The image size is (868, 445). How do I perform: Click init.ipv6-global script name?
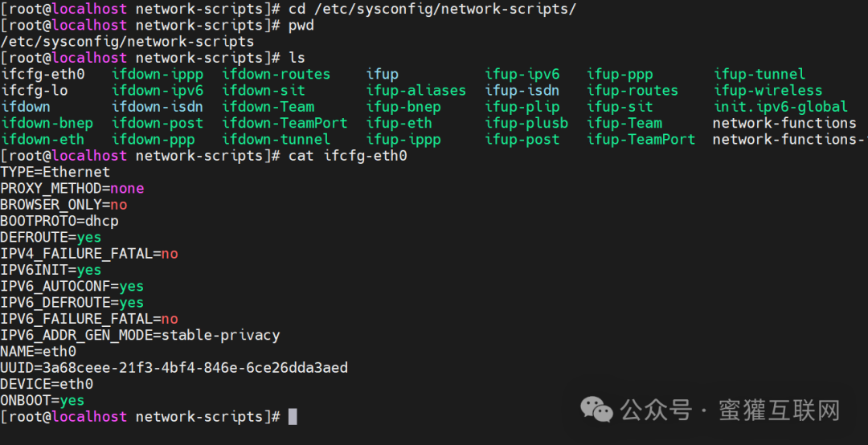click(780, 107)
